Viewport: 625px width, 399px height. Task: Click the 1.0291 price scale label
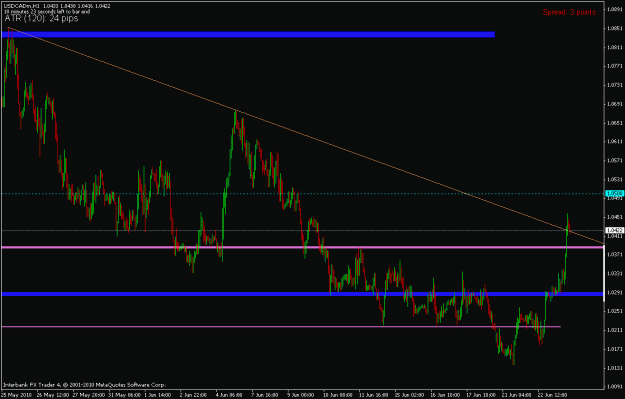[x=615, y=292]
